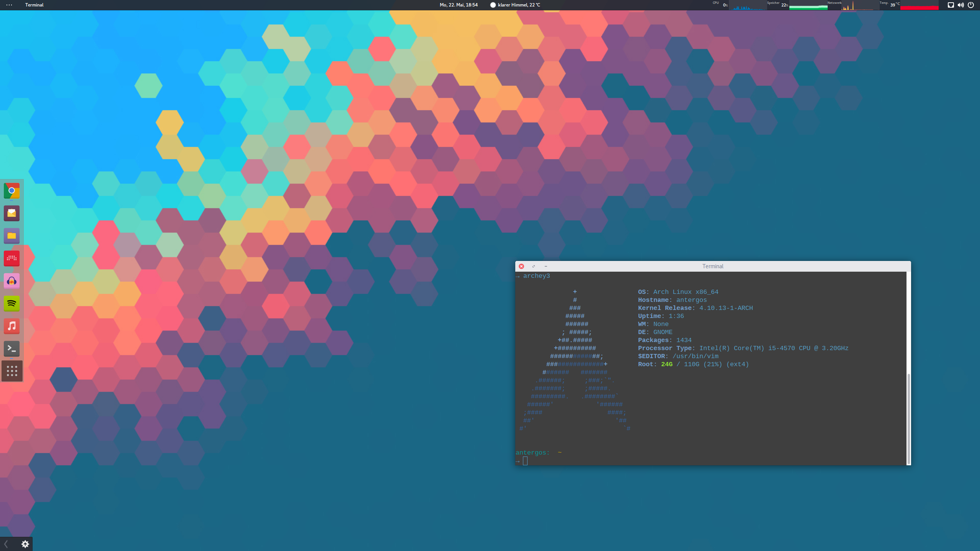Click the CPU usage monitor graph
The height and width of the screenshot is (551, 980).
click(747, 6)
